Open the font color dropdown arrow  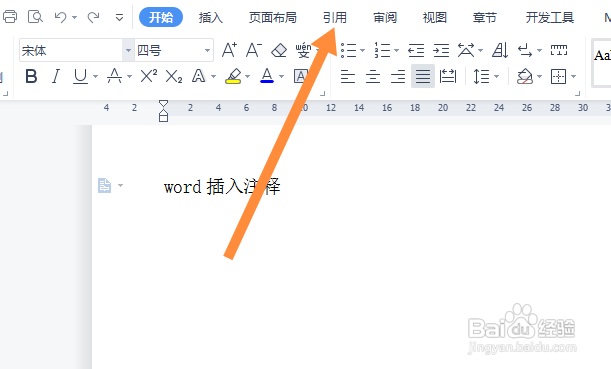coord(281,77)
